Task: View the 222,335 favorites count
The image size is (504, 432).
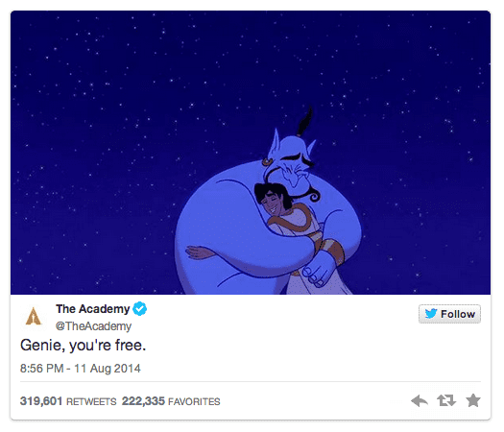Action: (x=143, y=401)
